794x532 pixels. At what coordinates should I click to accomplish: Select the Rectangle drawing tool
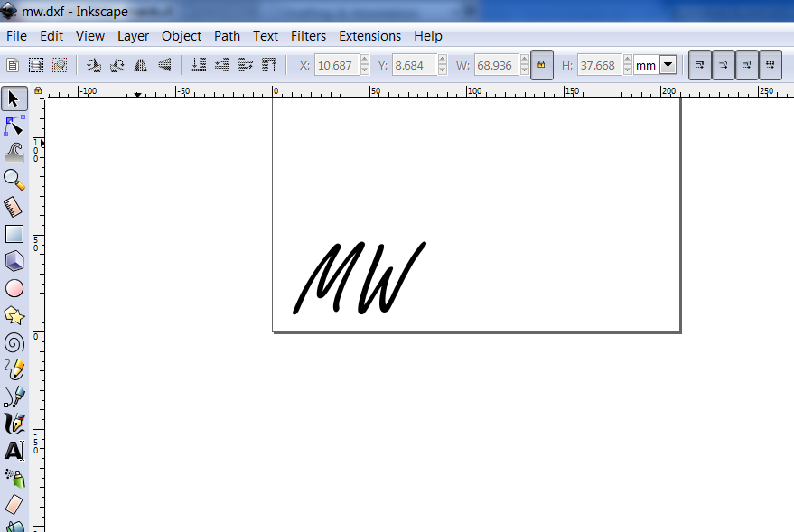coord(14,234)
